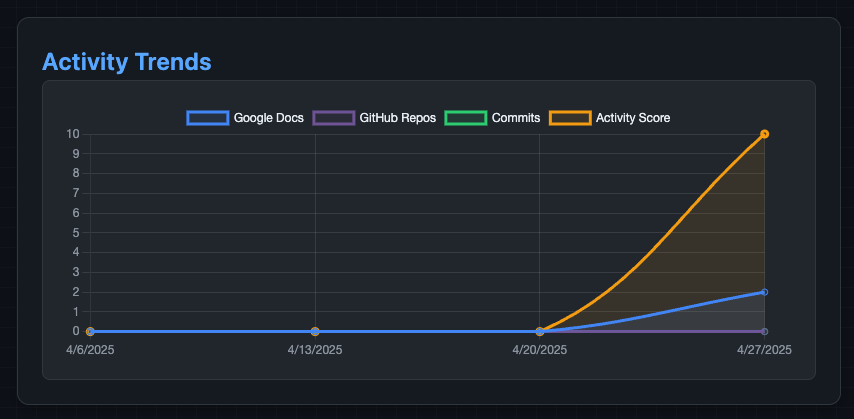Click the 4/20/2025 x-axis date label
Screen dimensions: 854x419
[540, 350]
